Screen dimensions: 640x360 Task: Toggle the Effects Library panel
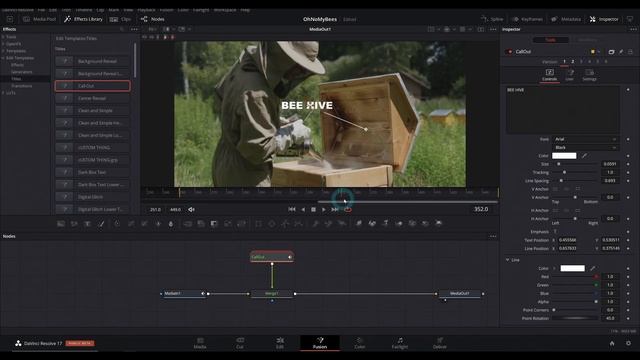pos(83,19)
